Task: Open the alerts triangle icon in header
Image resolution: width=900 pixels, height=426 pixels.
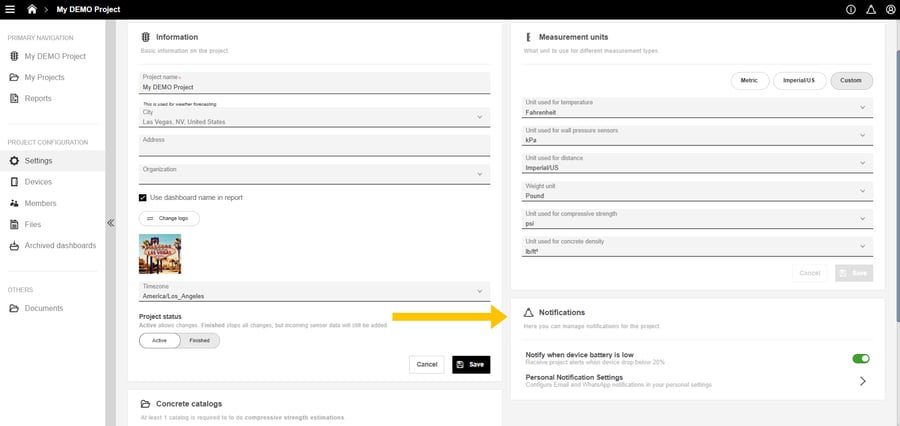Action: (871, 9)
